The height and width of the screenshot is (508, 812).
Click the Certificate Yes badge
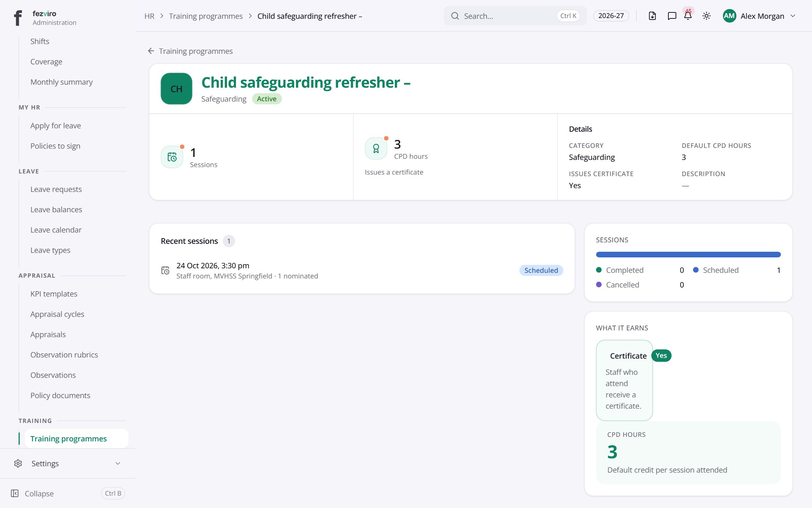[x=661, y=355]
